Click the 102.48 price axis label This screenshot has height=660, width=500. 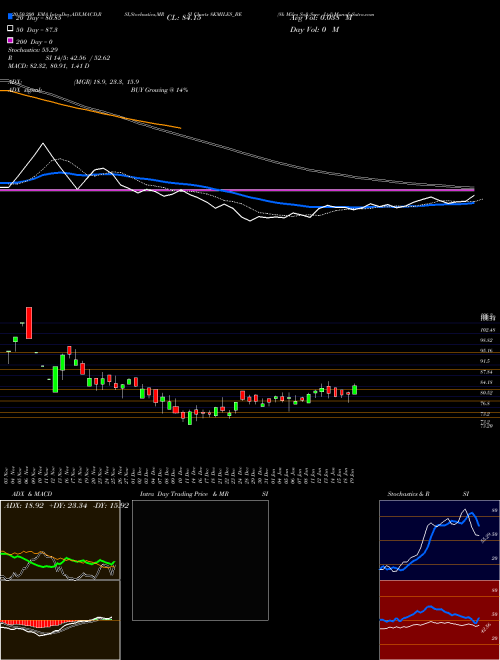click(x=488, y=330)
